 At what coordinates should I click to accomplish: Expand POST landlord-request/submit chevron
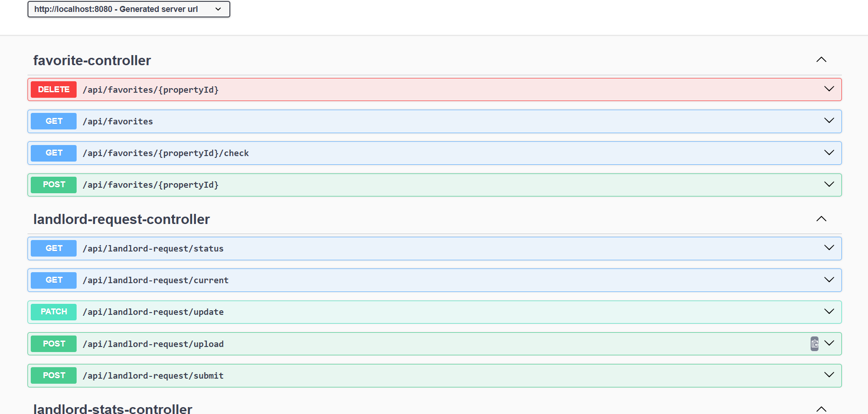point(829,375)
